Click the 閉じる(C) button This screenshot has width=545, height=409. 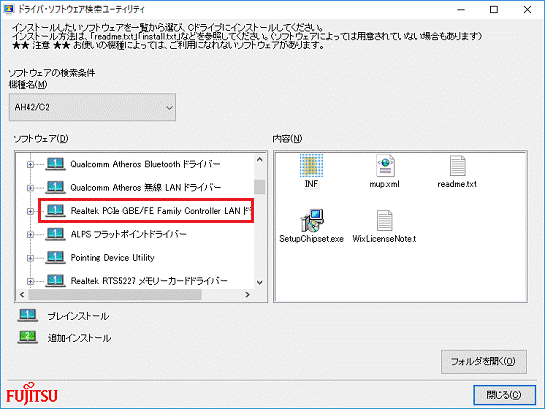[504, 395]
